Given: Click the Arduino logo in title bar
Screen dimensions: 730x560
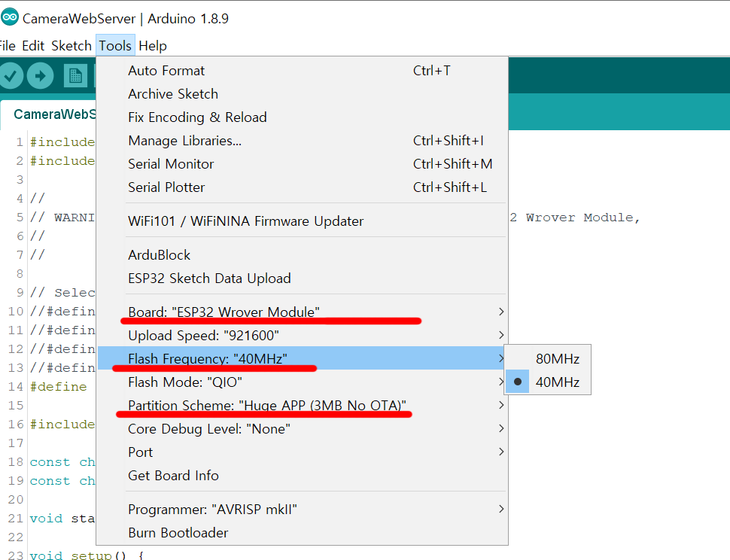Looking at the screenshot, I should tap(9, 18).
